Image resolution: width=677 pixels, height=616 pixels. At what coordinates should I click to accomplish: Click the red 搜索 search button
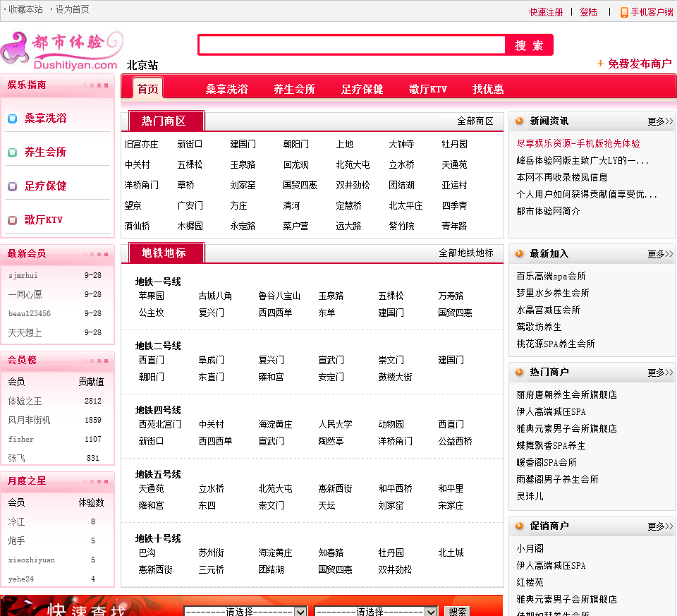coord(529,45)
